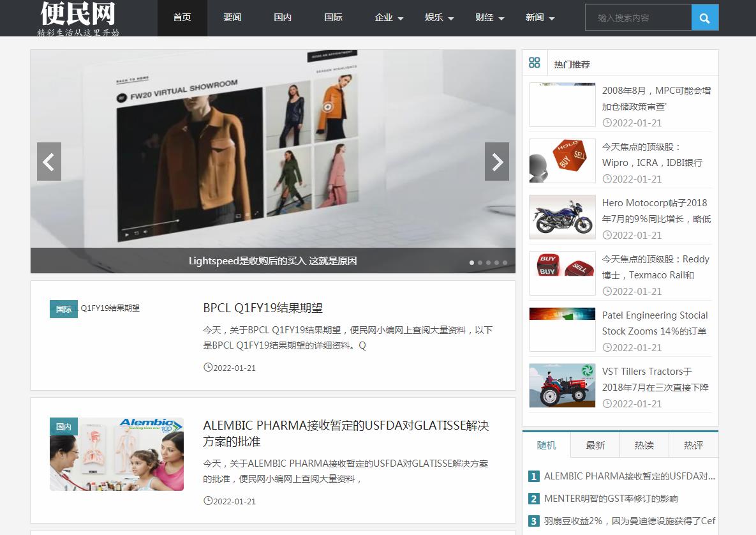Select the fourth carousel indicator dot
The height and width of the screenshot is (535, 756).
click(x=496, y=262)
